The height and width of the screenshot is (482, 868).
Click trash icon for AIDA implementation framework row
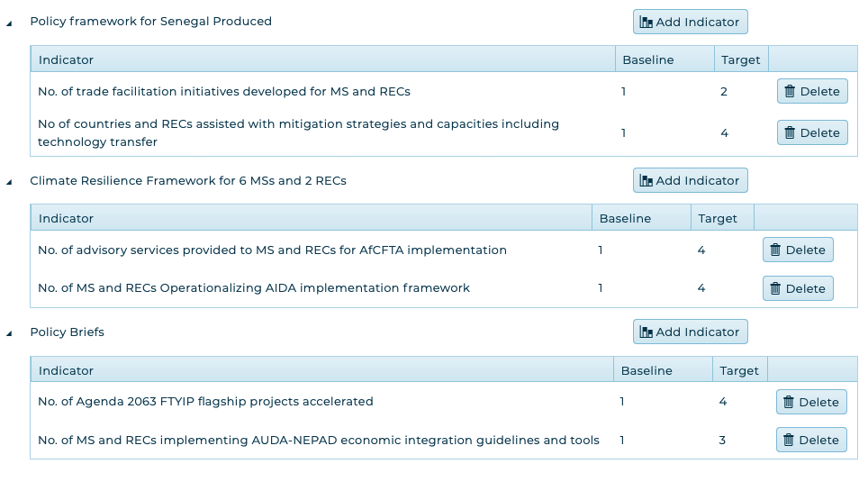775,288
